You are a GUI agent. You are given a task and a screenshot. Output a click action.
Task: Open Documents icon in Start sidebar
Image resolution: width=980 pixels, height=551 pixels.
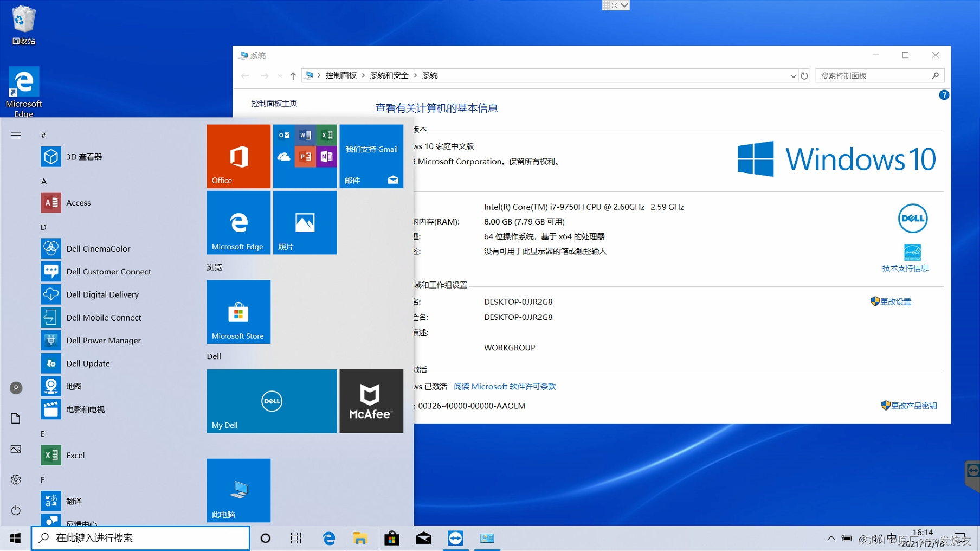pyautogui.click(x=16, y=418)
